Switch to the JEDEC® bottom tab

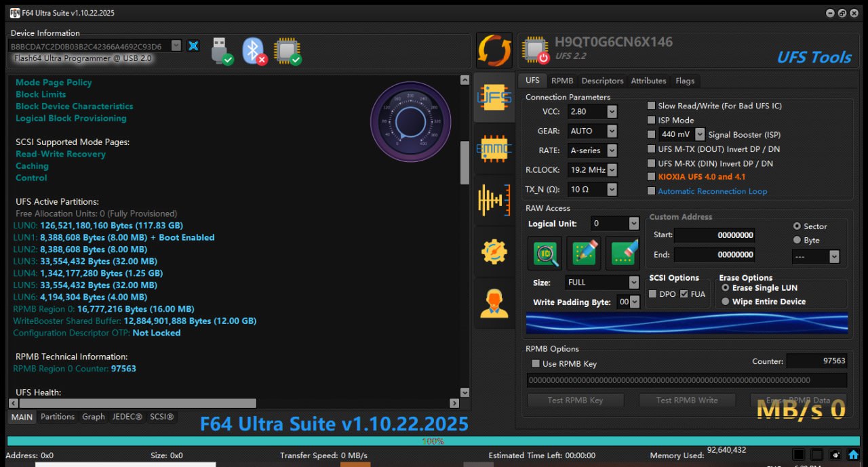pyautogui.click(x=127, y=417)
